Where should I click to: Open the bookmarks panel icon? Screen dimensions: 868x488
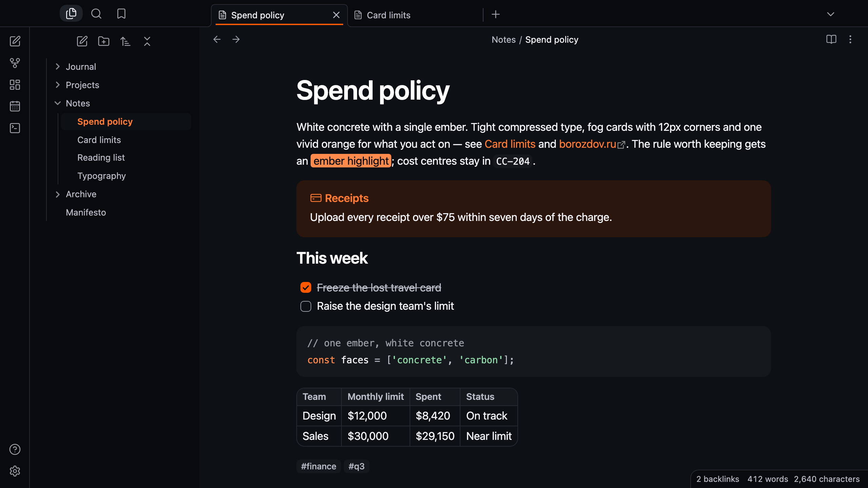pyautogui.click(x=121, y=14)
